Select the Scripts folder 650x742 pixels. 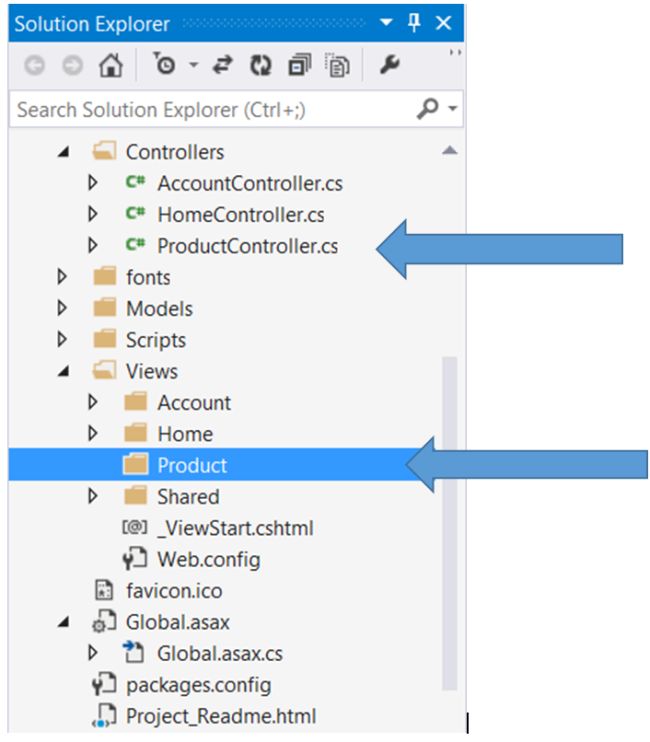pyautogui.click(x=156, y=341)
